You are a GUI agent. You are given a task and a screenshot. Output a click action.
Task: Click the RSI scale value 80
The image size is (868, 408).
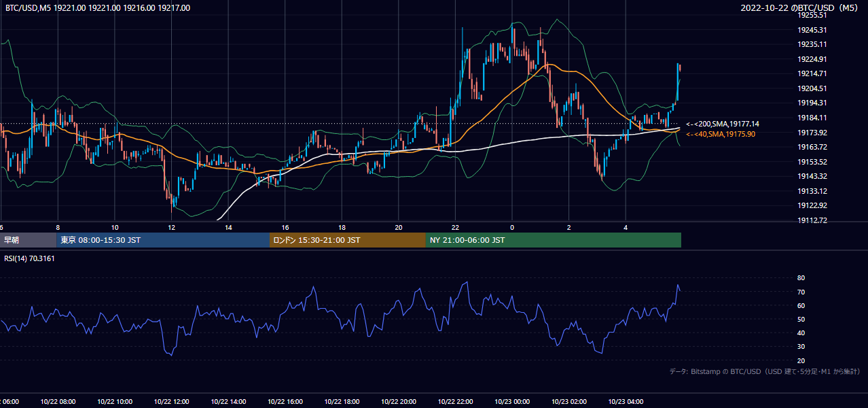coord(801,278)
